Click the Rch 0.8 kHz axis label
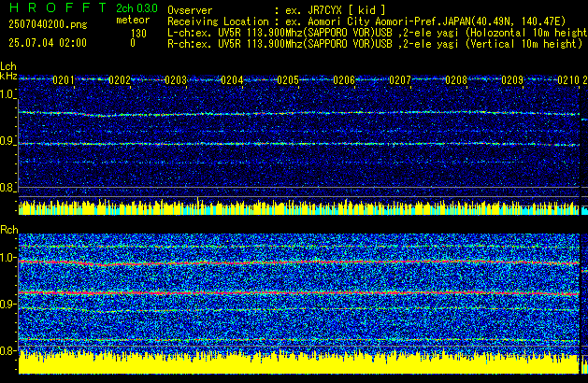Viewport: 588px width, 383px height. click(x=7, y=350)
